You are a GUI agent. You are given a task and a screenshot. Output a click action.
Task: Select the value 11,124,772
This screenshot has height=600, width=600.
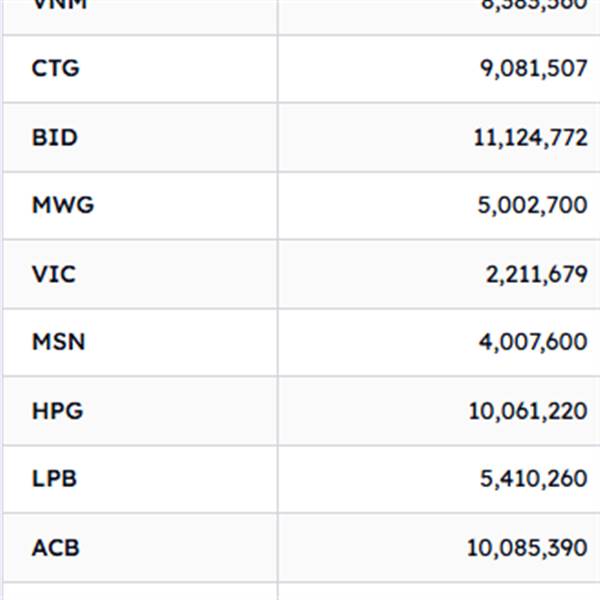530,137
